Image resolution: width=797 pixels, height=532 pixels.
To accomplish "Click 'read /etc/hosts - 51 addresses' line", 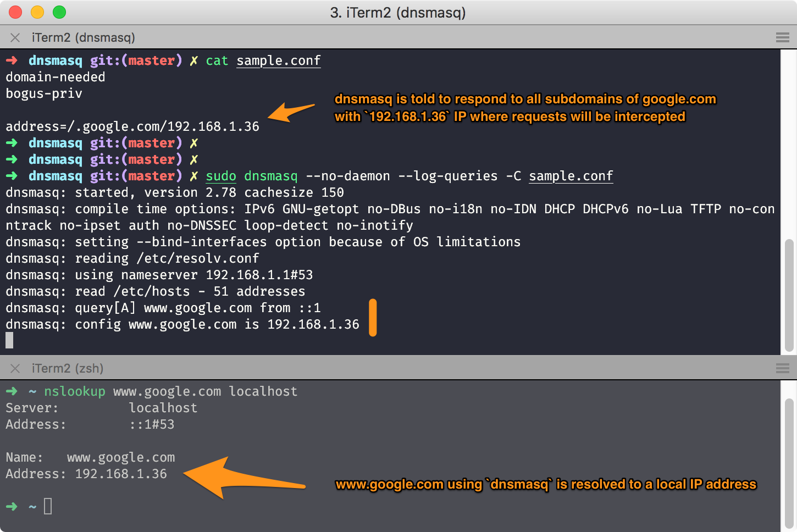I will (156, 291).
